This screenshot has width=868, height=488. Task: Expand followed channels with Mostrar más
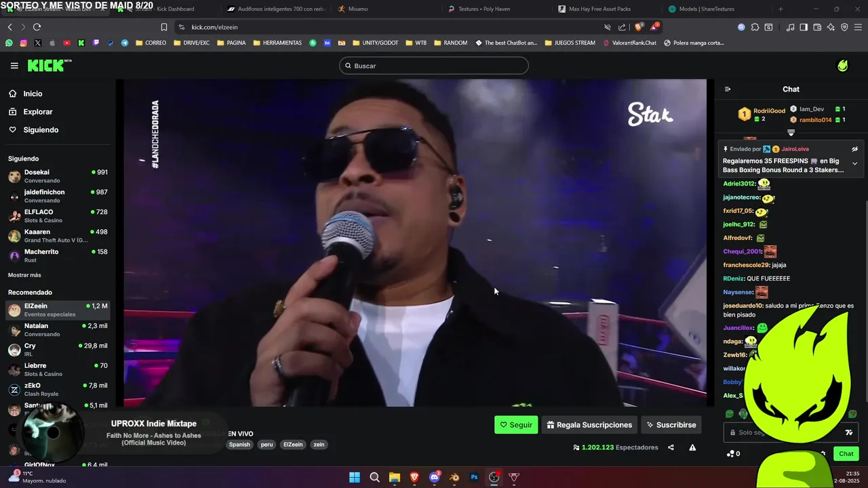[24, 275]
